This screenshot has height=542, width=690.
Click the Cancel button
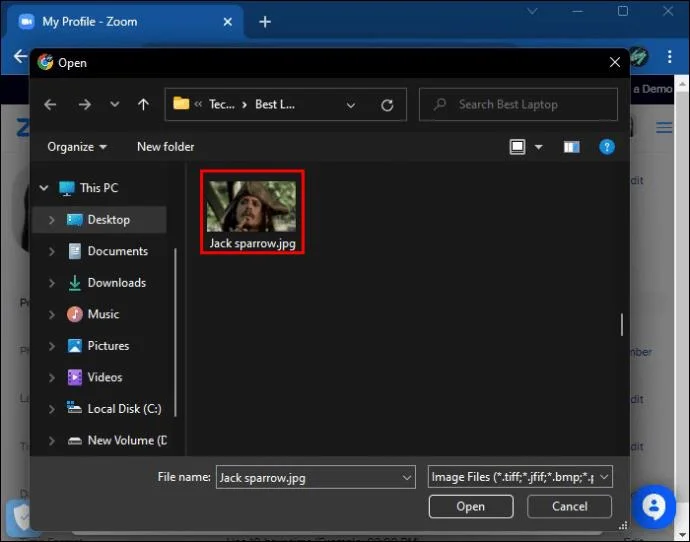569,506
